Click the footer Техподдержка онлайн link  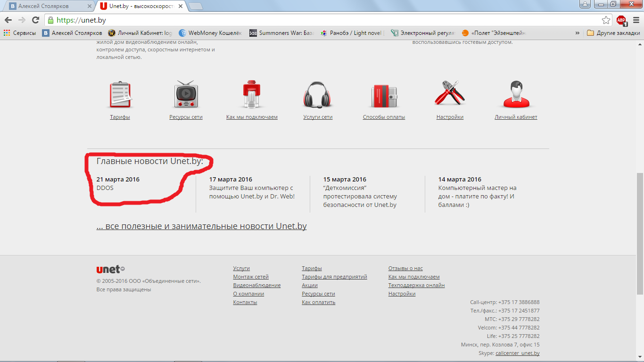tap(416, 285)
